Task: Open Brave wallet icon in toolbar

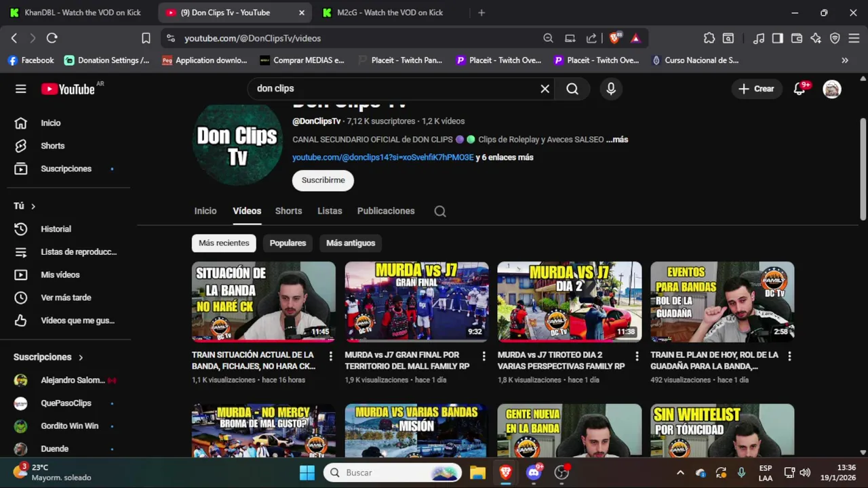Action: (x=797, y=39)
